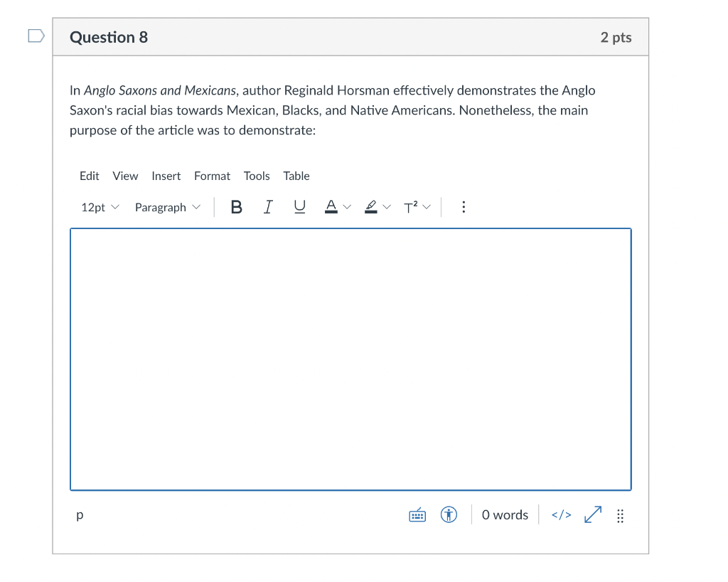The image size is (728, 582).
Task: Open the Format menu
Action: [212, 176]
